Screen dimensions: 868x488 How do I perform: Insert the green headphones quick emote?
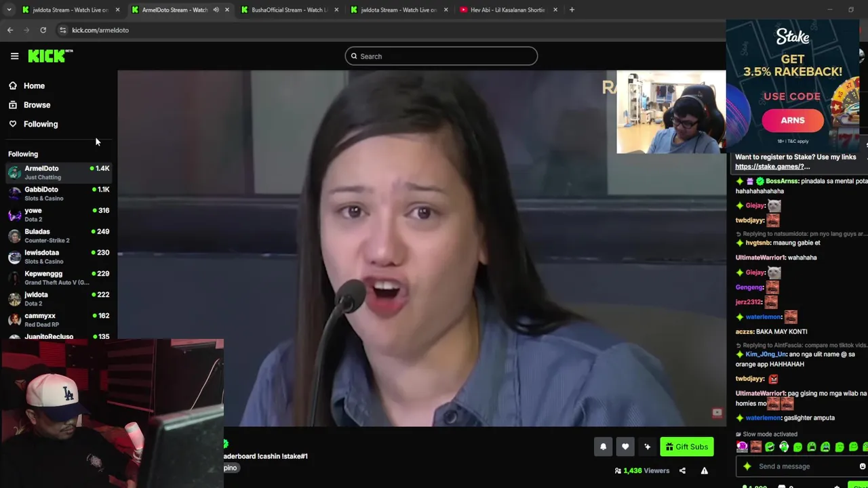(x=783, y=447)
